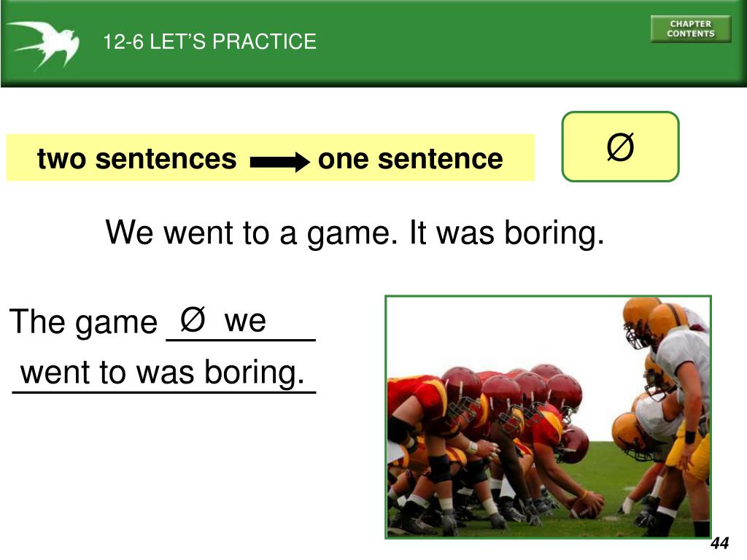
Task: Click the "one sentence" text
Action: [x=410, y=158]
